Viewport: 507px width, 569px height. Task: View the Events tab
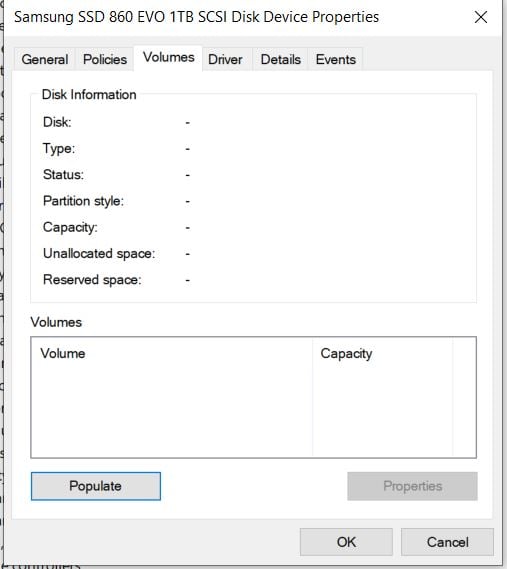(x=336, y=59)
